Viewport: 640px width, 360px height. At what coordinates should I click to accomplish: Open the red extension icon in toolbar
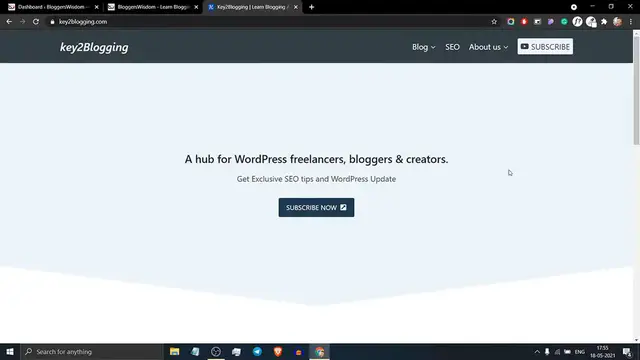(524, 22)
